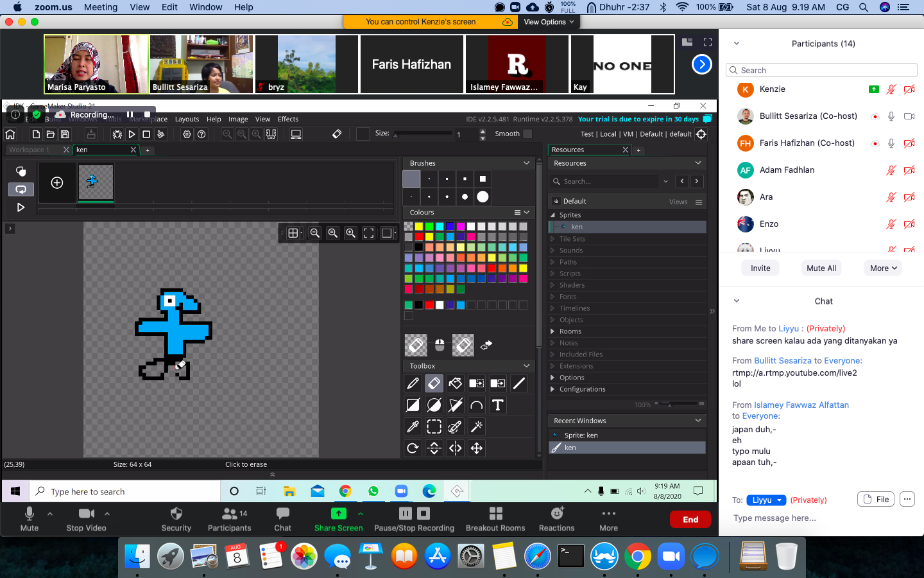This screenshot has height=578, width=924.
Task: Collapse the Recent Windows panel
Action: point(698,421)
